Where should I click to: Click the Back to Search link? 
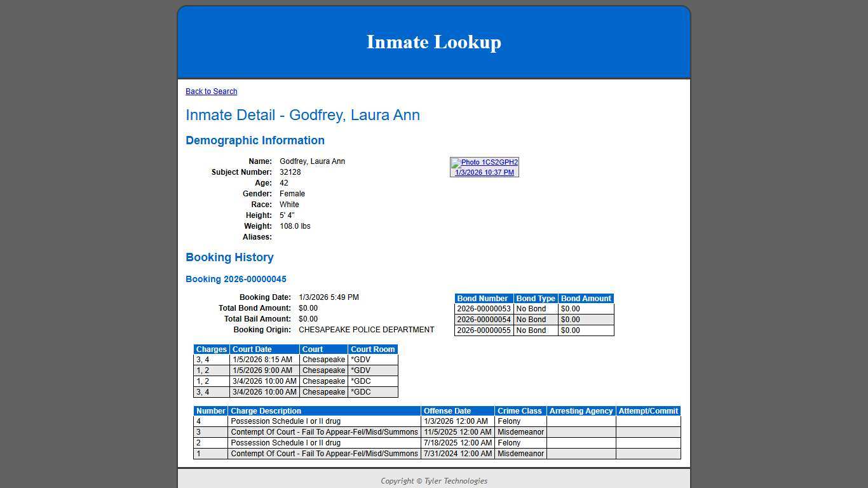[x=211, y=91]
